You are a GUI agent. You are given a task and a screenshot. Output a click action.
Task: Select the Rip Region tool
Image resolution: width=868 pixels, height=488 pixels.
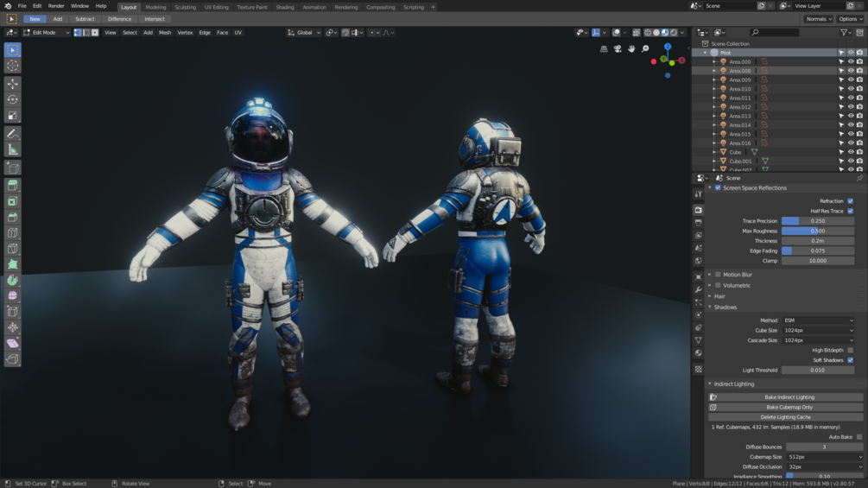(12, 359)
